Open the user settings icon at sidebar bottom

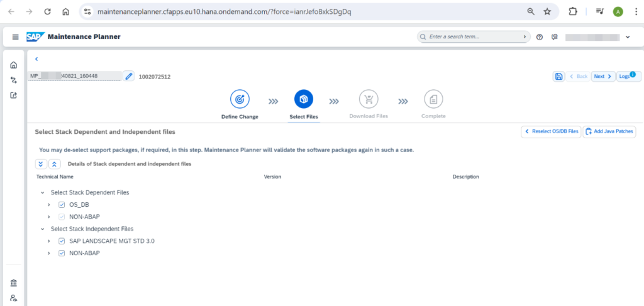(x=14, y=298)
